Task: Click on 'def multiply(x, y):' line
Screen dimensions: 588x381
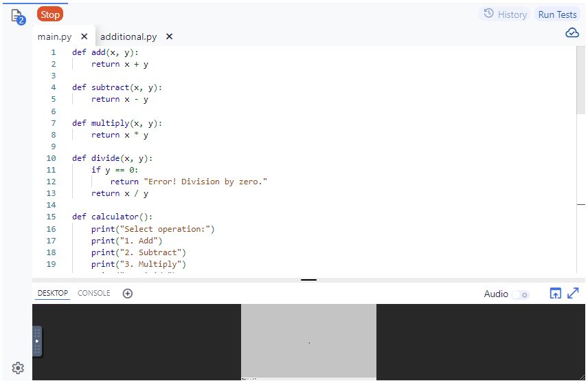Action: pyautogui.click(x=117, y=123)
